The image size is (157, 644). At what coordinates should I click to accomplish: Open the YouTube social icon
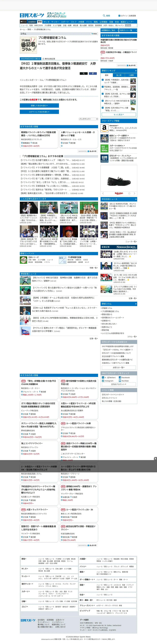pyautogui.click(x=120, y=381)
